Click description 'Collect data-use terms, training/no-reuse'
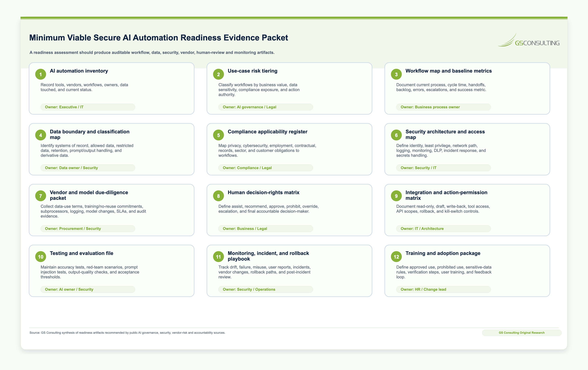 click(x=93, y=211)
